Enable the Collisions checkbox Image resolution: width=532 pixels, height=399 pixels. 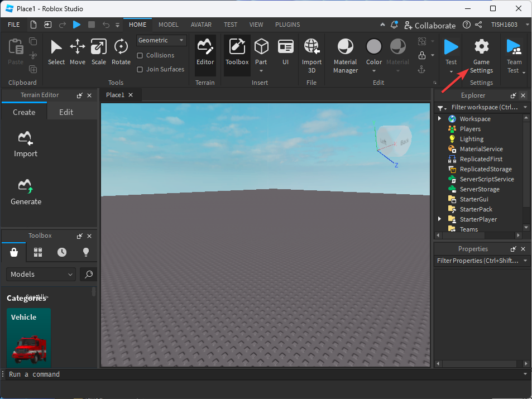[140, 56]
